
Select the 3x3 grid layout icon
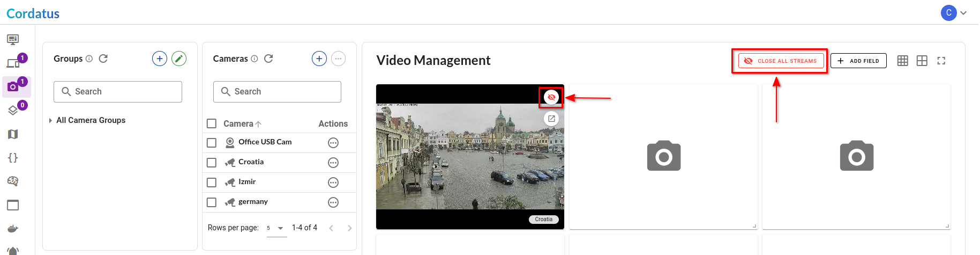click(x=903, y=61)
